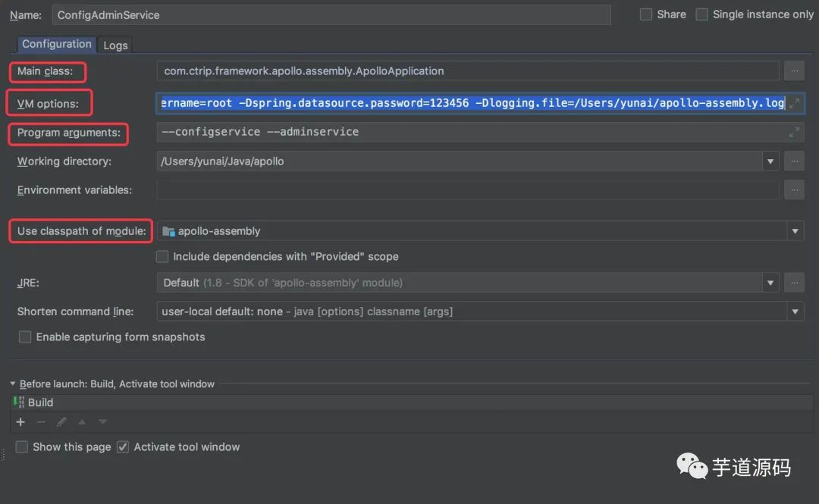The image size is (819, 504).
Task: Click the Name field containing ConfigAdminService
Action: (x=331, y=15)
